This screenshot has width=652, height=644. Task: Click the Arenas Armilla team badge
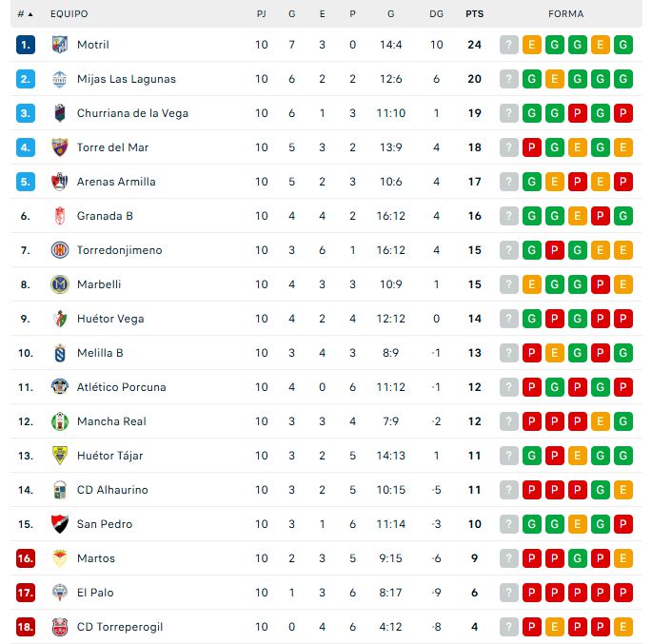click(59, 182)
